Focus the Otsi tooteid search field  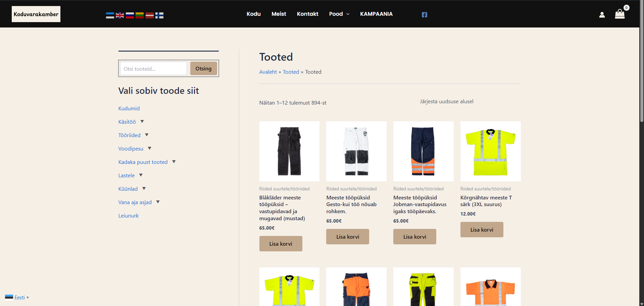(x=153, y=68)
